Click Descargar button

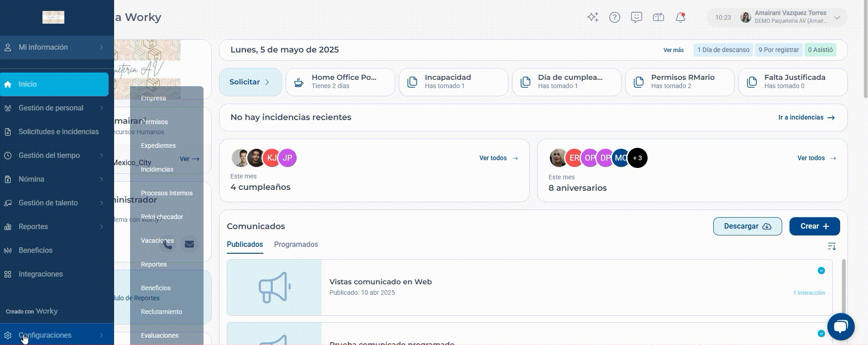click(748, 226)
